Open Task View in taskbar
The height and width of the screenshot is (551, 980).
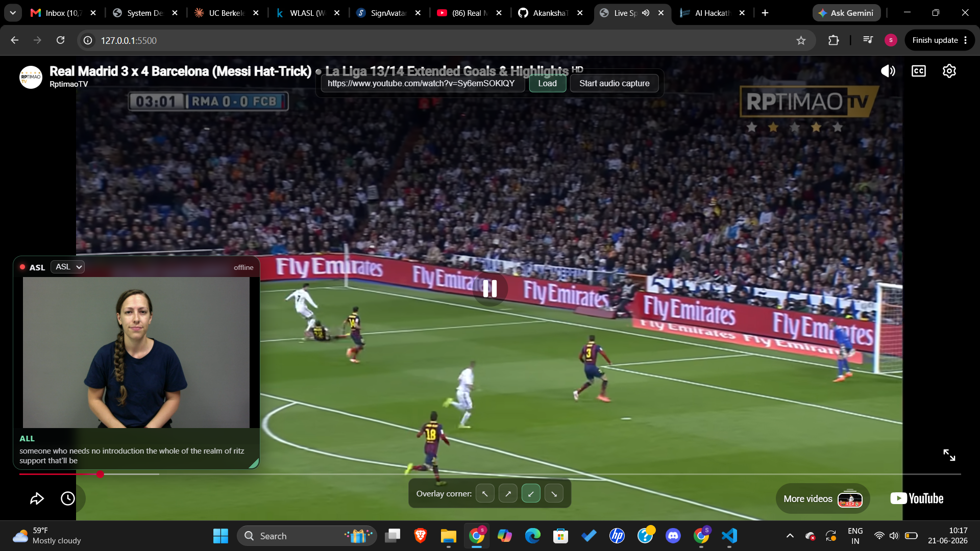coord(393,536)
